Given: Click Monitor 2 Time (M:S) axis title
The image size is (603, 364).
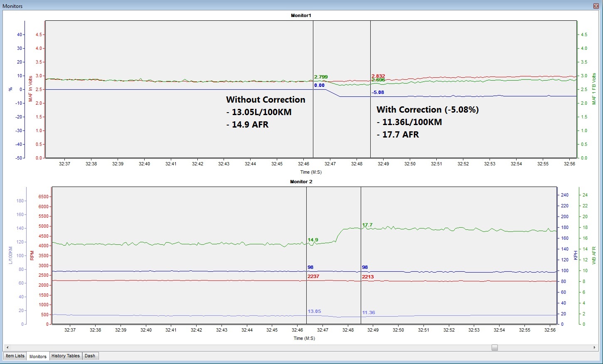Looking at the screenshot, I should click(304, 338).
